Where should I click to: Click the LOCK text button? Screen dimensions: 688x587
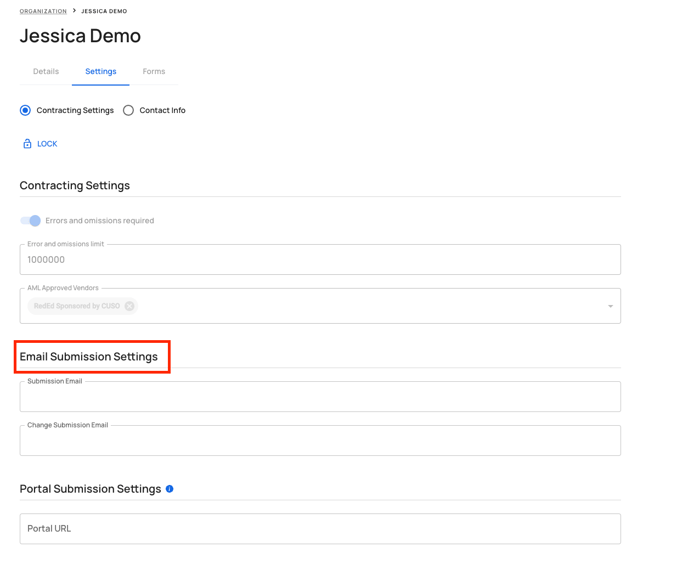(47, 144)
